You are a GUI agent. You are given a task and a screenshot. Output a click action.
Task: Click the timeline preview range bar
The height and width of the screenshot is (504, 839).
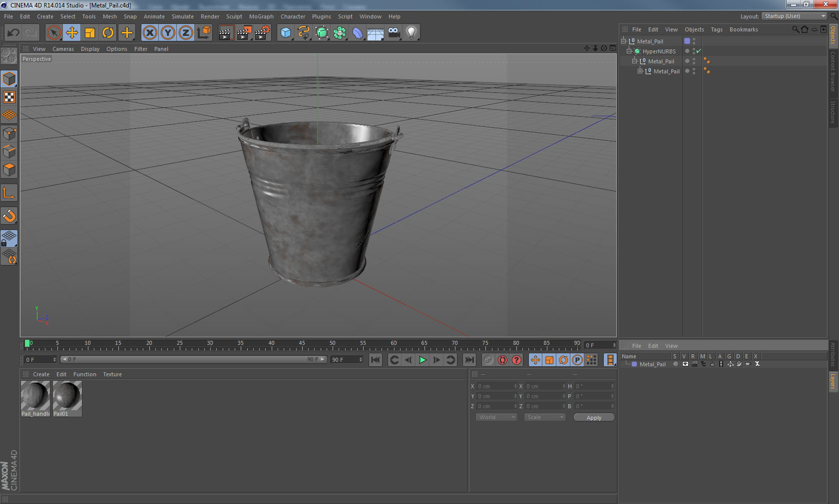[x=194, y=359]
